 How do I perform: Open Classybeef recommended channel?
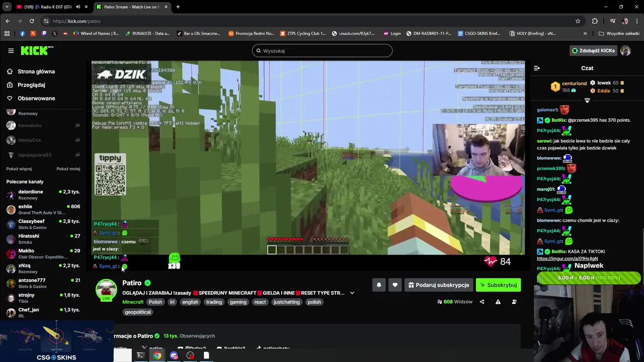pos(43,224)
